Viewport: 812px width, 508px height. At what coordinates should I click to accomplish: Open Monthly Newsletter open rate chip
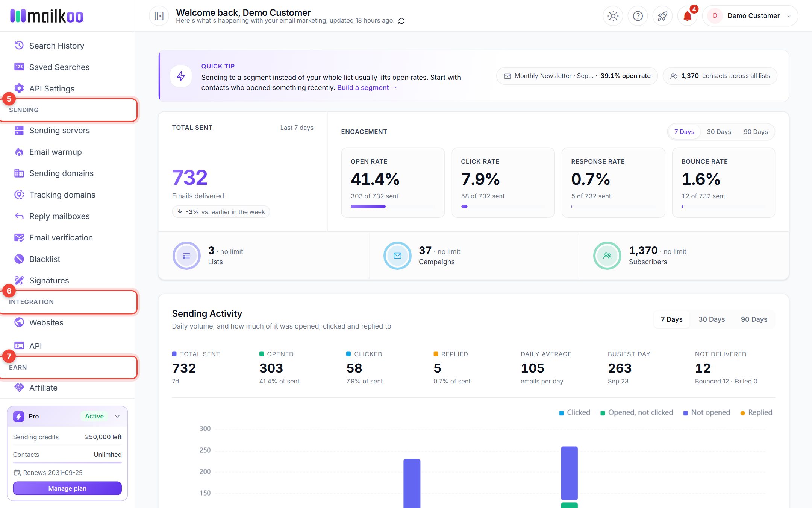coord(577,76)
